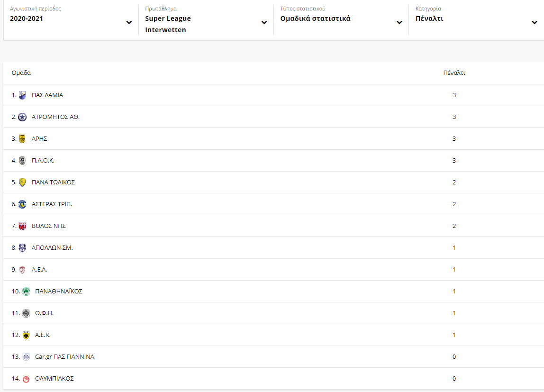Select the Α.Ε.Λ. team name
The width and height of the screenshot is (544, 392).
click(39, 270)
